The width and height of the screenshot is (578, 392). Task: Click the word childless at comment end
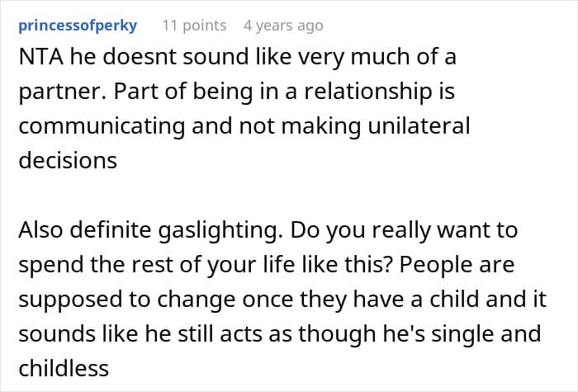(x=64, y=368)
